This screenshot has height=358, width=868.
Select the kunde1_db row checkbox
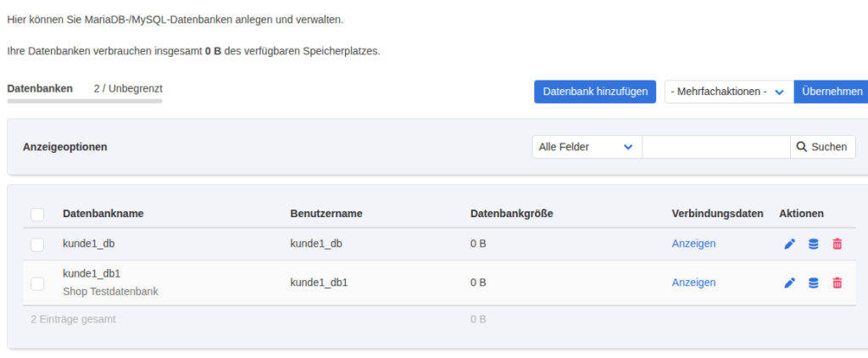[x=37, y=244]
